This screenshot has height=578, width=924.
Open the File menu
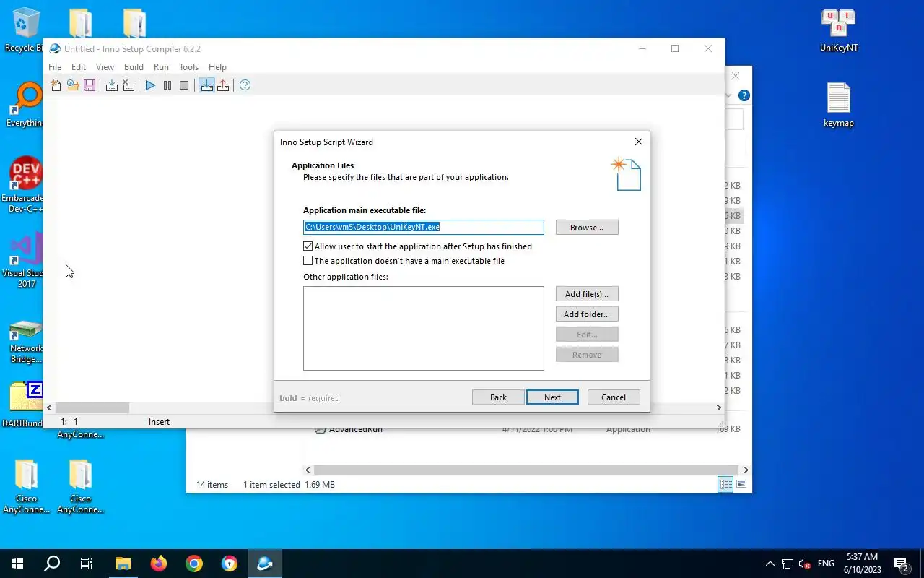click(55, 67)
